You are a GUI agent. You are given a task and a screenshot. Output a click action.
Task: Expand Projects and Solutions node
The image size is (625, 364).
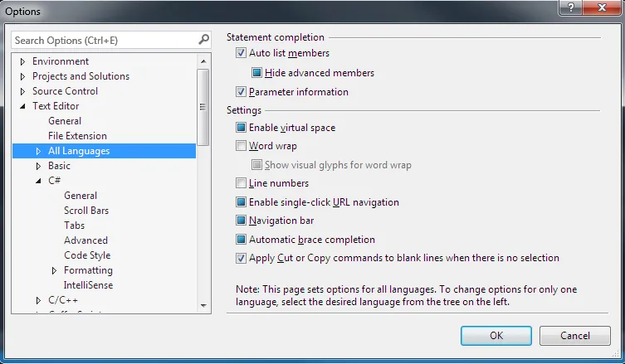pyautogui.click(x=22, y=76)
